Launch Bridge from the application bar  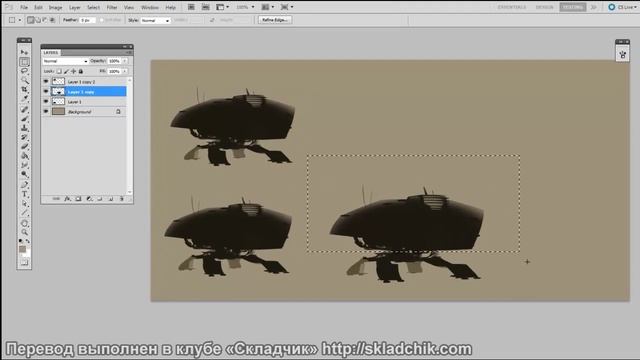point(191,7)
